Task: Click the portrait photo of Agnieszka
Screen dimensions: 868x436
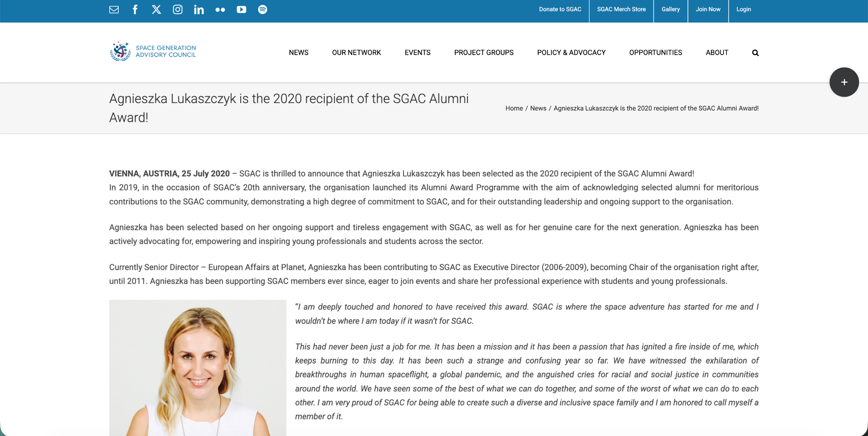Action: [x=198, y=368]
